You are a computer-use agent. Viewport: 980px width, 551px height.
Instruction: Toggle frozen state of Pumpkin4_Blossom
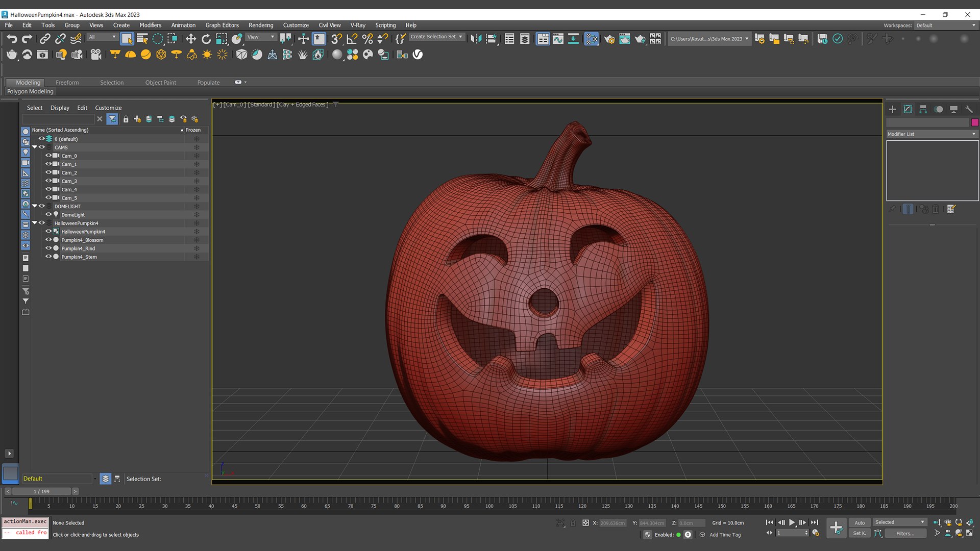coord(197,240)
